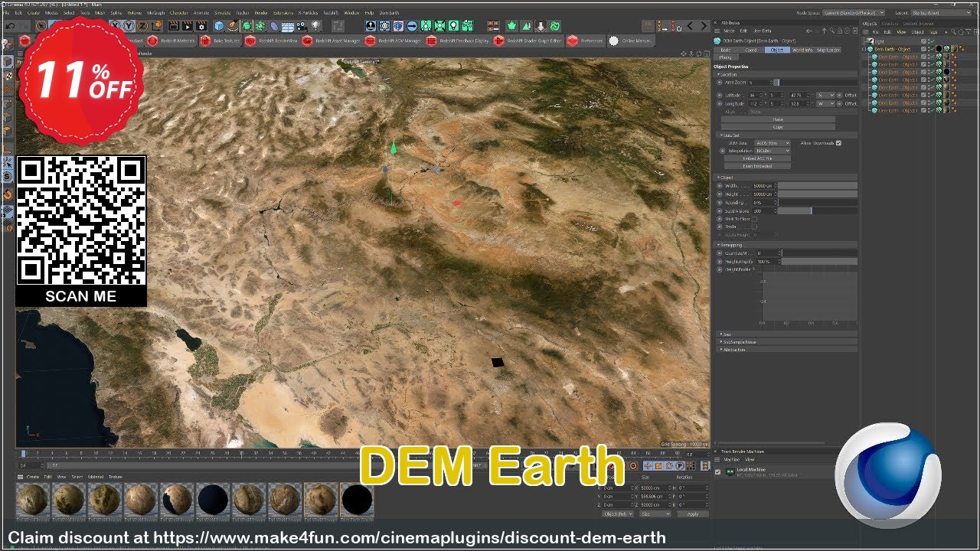
Task: Toggle the Z axis lock icon
Action: (x=142, y=25)
